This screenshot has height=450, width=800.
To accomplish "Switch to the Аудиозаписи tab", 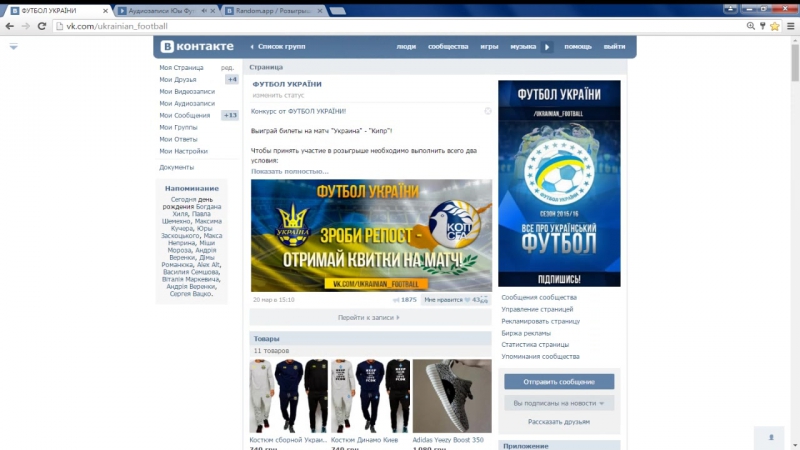I will coord(161,11).
